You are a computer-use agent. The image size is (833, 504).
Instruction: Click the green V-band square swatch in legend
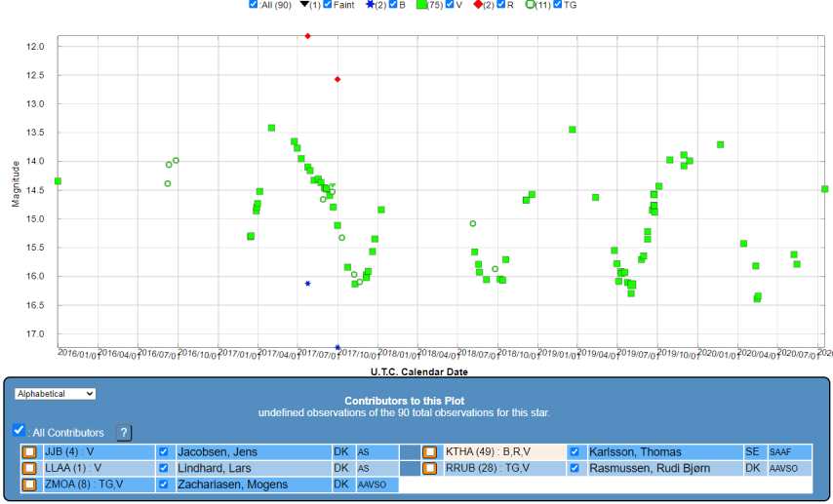click(x=421, y=5)
